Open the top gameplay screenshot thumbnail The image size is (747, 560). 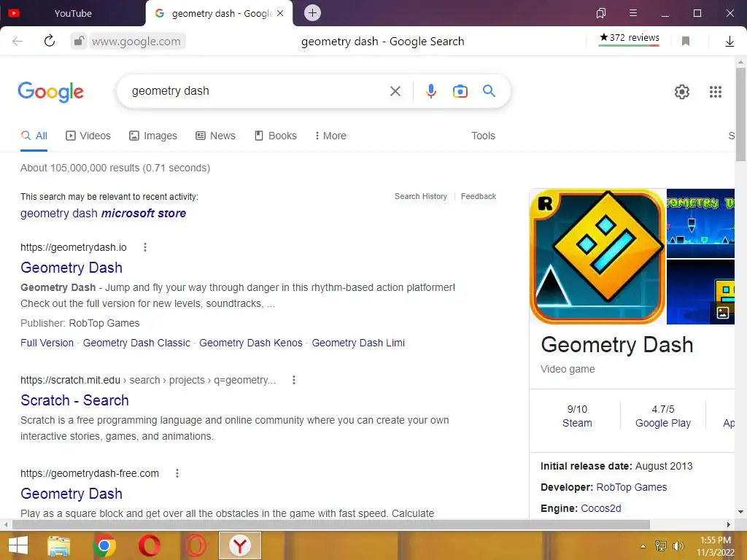tap(700, 223)
